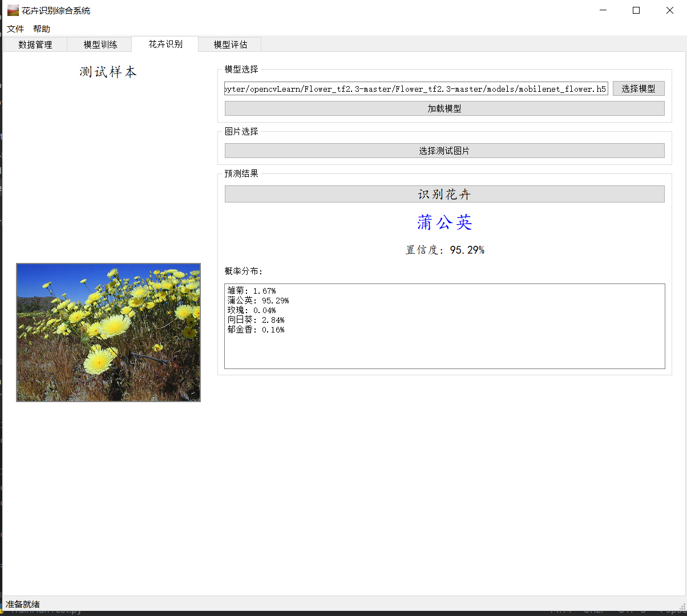Minimize the 花卉识别综合系统 window

pos(603,10)
